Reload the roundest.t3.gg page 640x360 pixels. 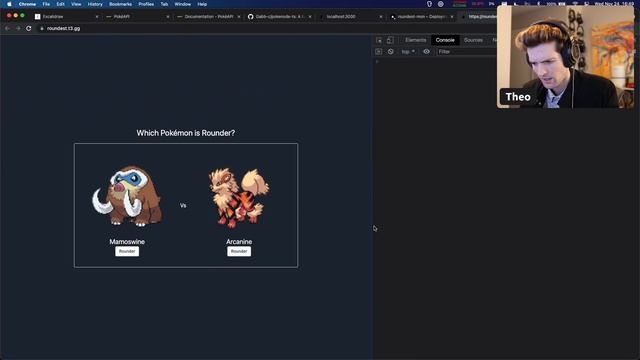pos(29,29)
